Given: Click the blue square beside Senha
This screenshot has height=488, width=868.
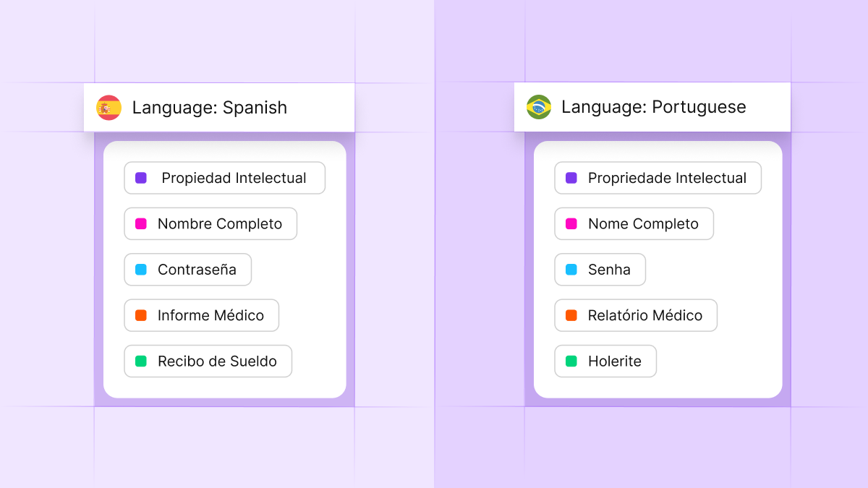Looking at the screenshot, I should [x=569, y=269].
